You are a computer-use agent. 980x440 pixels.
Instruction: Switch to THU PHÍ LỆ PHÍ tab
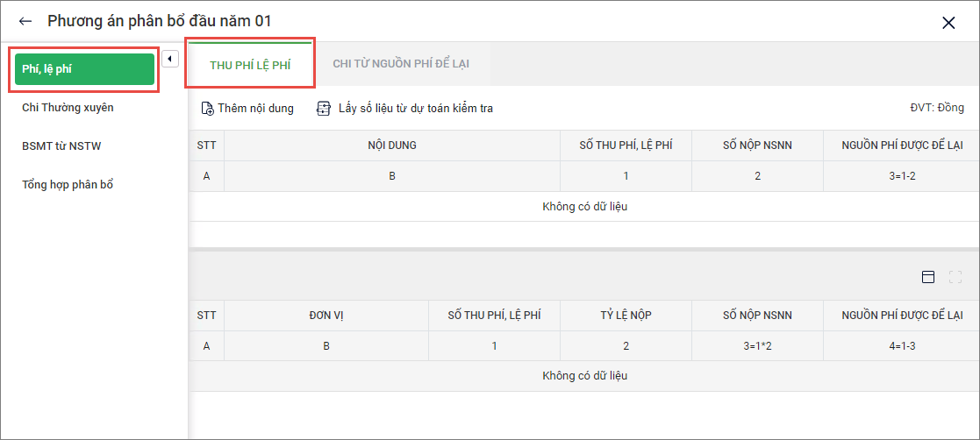250,65
